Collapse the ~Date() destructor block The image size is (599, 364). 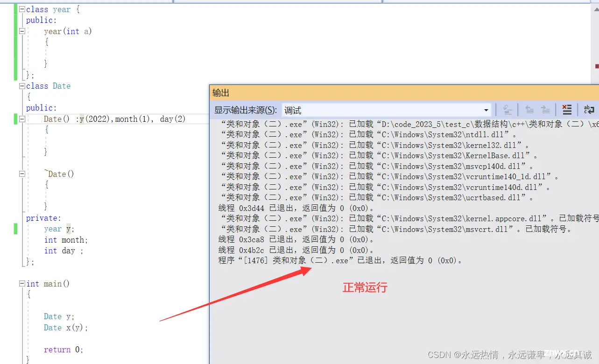22,174
